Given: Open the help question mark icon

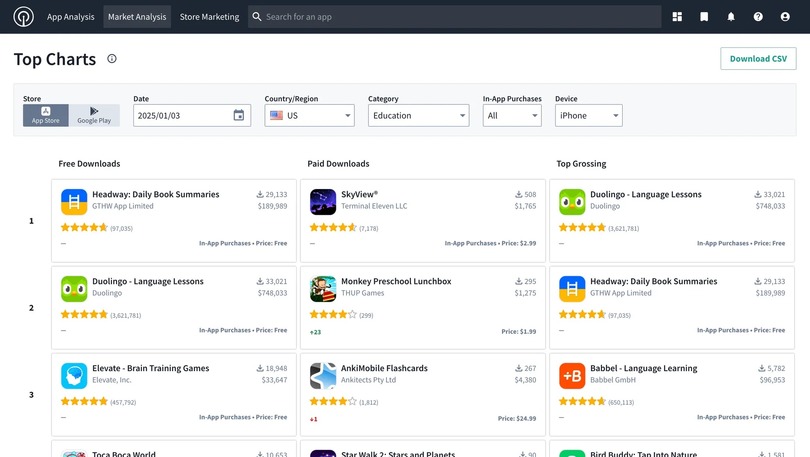Looking at the screenshot, I should click(758, 17).
